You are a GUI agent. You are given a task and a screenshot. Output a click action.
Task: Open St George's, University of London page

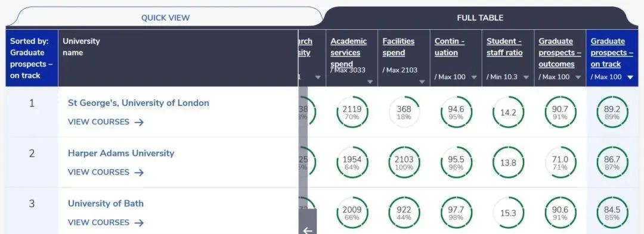pyautogui.click(x=138, y=103)
